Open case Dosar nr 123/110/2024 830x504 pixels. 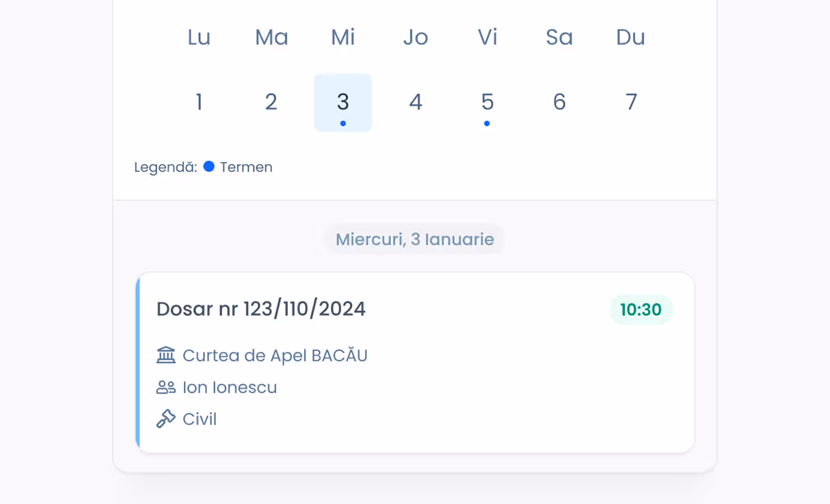tap(261, 308)
